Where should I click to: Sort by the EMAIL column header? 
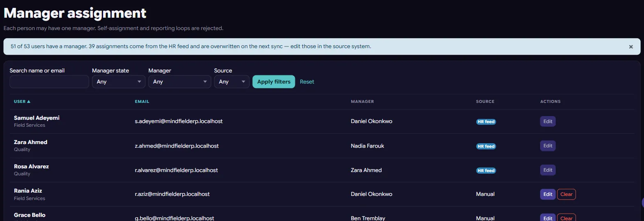pyautogui.click(x=142, y=101)
